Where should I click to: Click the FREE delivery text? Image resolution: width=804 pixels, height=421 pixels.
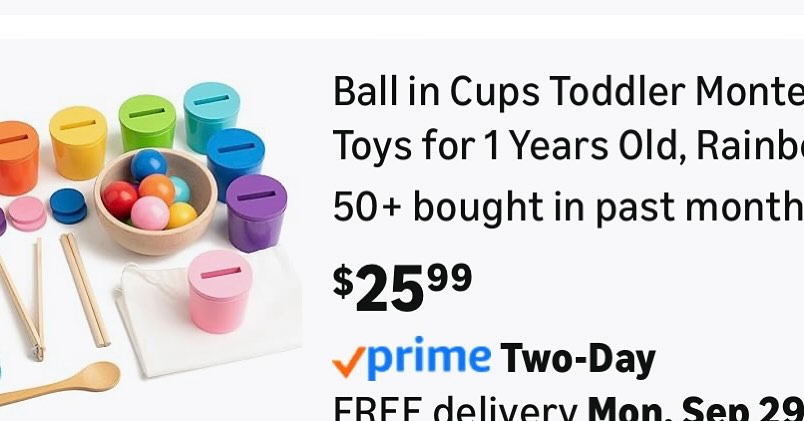click(455, 409)
